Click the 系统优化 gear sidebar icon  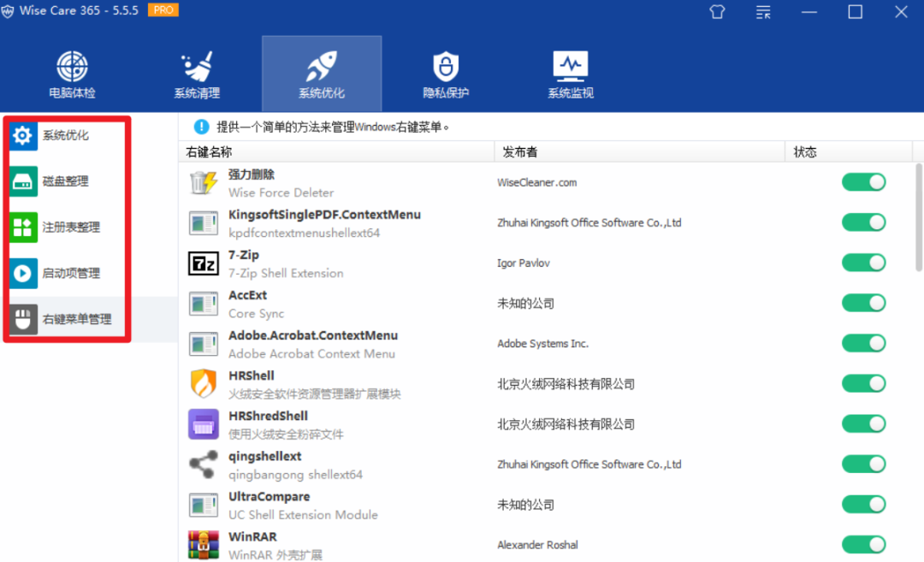click(x=22, y=135)
